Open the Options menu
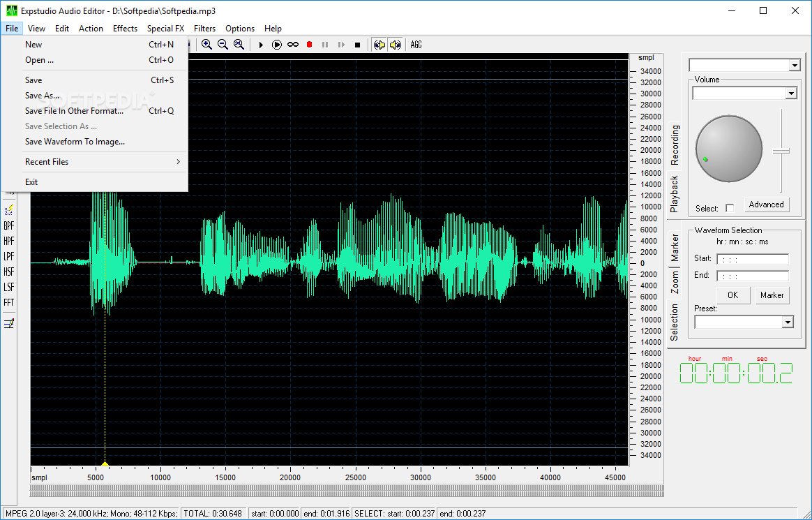The height and width of the screenshot is (520, 812). [x=240, y=29]
